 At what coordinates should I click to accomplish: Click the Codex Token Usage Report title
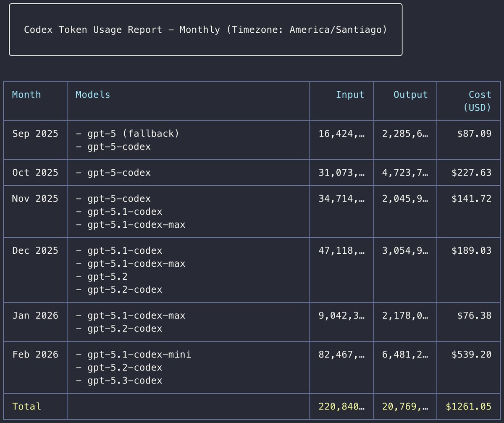(x=205, y=30)
